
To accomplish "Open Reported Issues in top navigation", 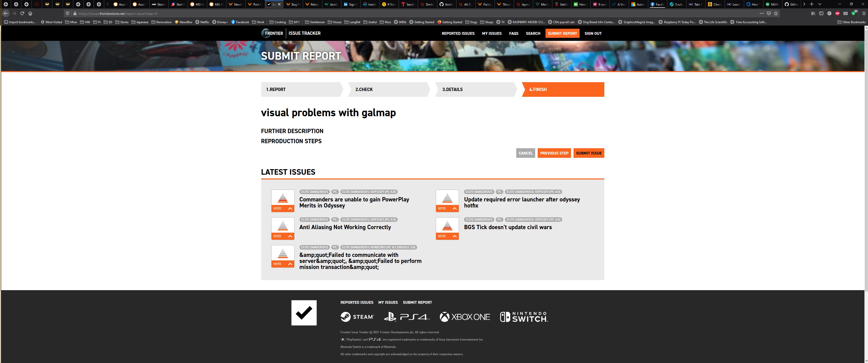I will [458, 33].
